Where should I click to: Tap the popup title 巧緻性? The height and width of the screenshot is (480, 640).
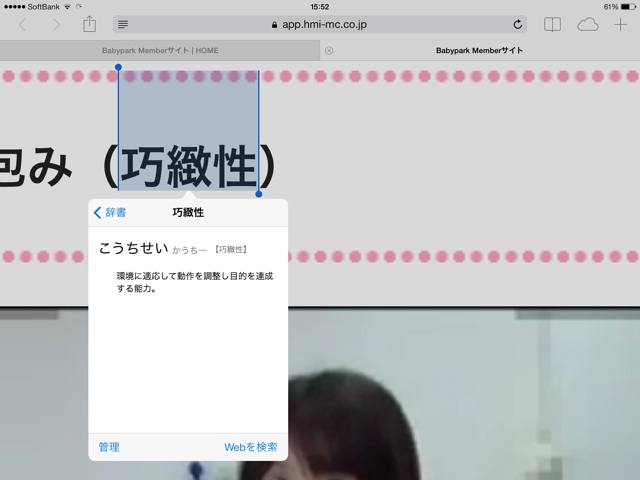tap(188, 212)
